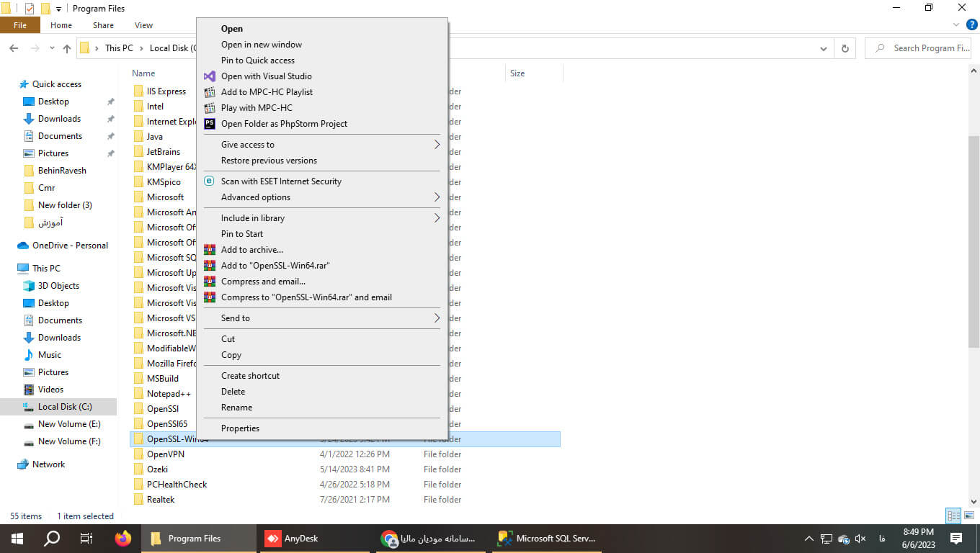Open the OpenVPN folder
Image resolution: width=980 pixels, height=553 pixels.
click(166, 454)
